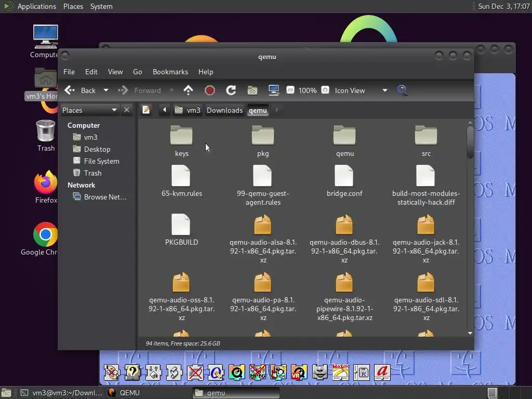Screen dimensions: 532x399
Task: Click the Computer icon in the toolbar
Action: (x=274, y=90)
